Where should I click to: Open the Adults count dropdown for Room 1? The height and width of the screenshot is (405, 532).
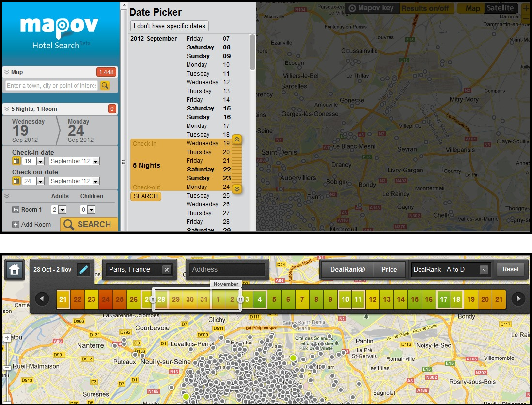[x=62, y=210]
